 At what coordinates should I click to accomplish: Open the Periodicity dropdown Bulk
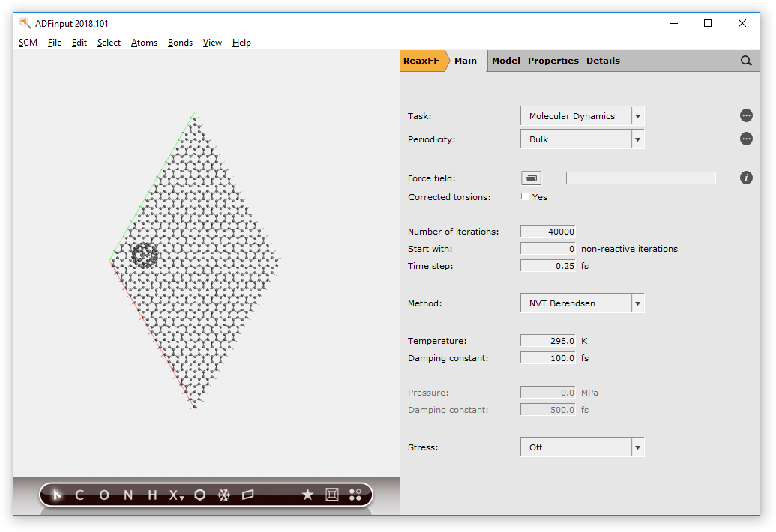(582, 139)
